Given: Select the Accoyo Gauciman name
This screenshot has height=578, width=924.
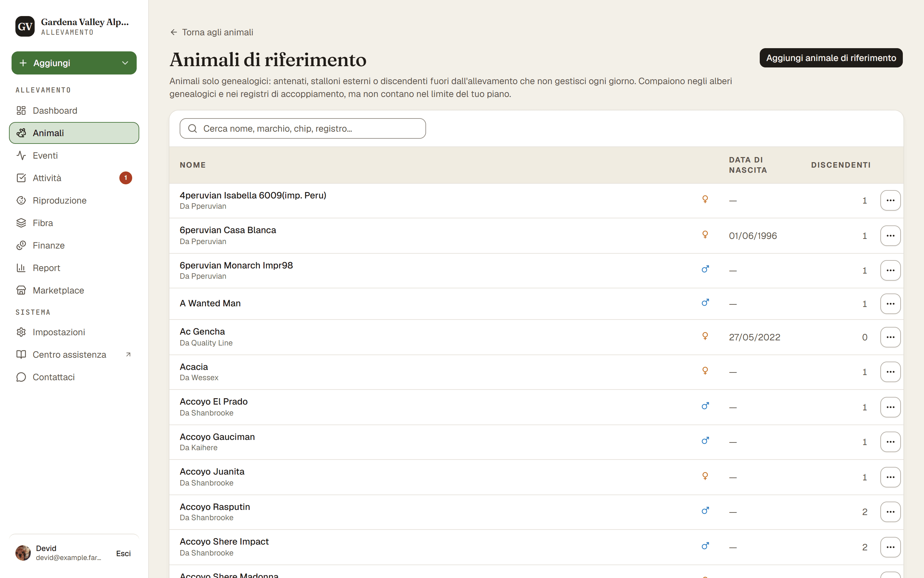Looking at the screenshot, I should pyautogui.click(x=217, y=437).
